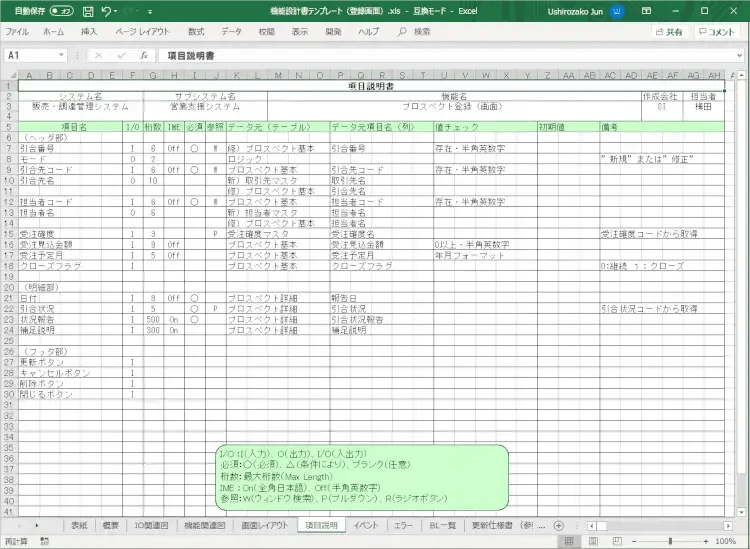The width and height of the screenshot is (750, 549).
Task: Add a new sheet with plus icon
Action: click(558, 525)
